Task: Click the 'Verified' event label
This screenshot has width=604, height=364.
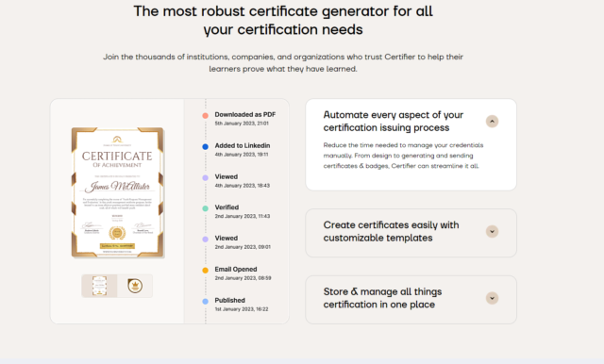Action: point(226,207)
